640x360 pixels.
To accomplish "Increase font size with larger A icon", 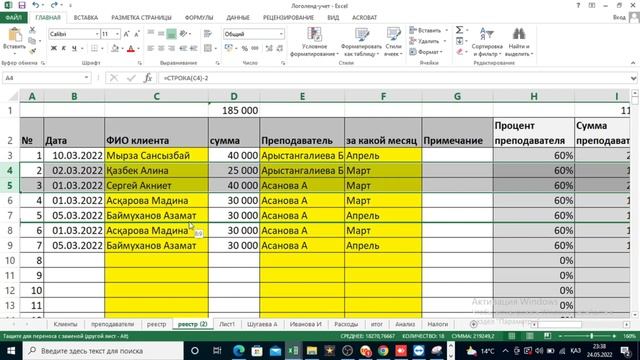I will pos(127,34).
